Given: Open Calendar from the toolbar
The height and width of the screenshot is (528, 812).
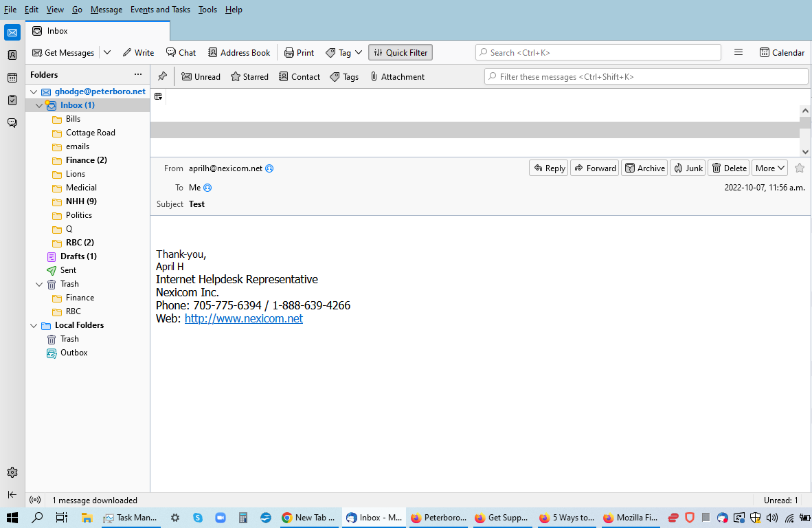Looking at the screenshot, I should pos(782,52).
